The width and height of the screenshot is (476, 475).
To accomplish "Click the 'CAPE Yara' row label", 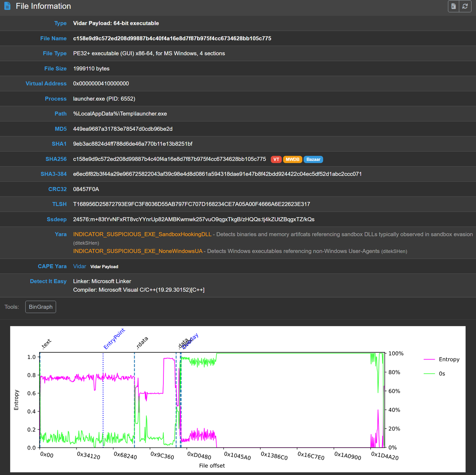I will coord(52,266).
